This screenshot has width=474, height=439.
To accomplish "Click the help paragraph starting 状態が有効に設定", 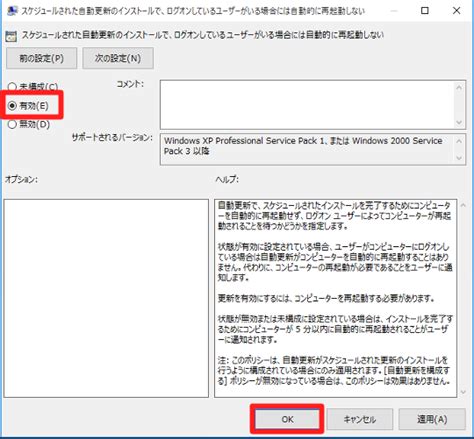I will [x=335, y=262].
